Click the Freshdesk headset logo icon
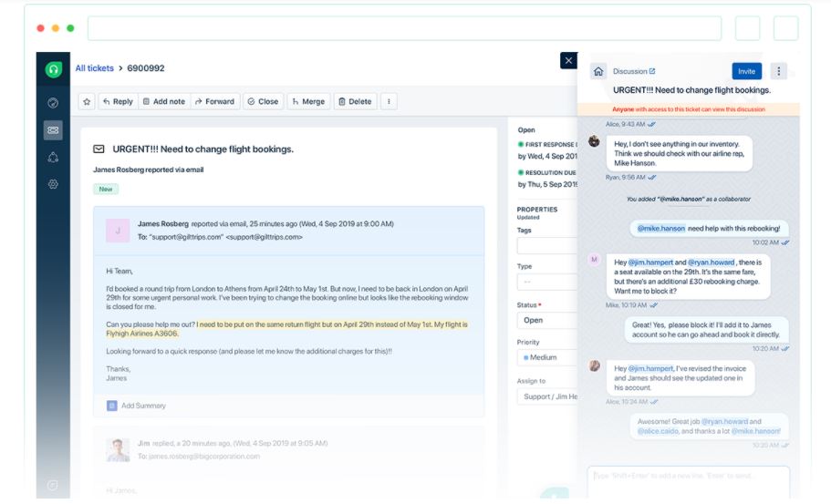 [53, 69]
